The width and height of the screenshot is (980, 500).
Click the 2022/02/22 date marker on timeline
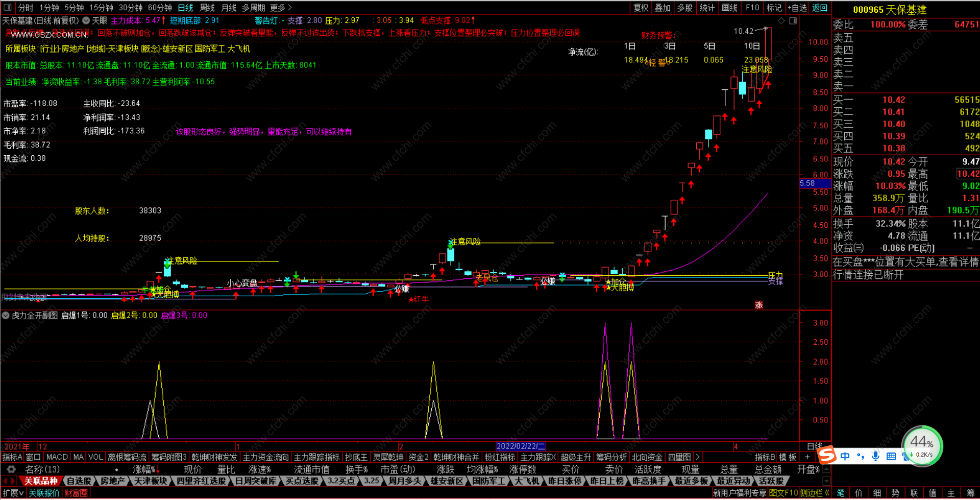tap(521, 446)
